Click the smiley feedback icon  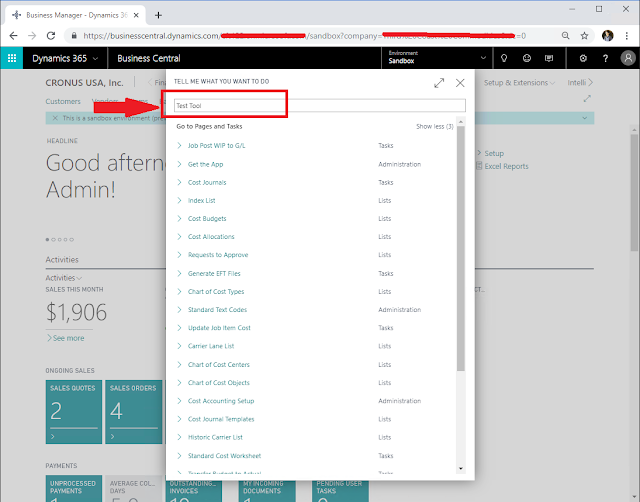point(527,58)
